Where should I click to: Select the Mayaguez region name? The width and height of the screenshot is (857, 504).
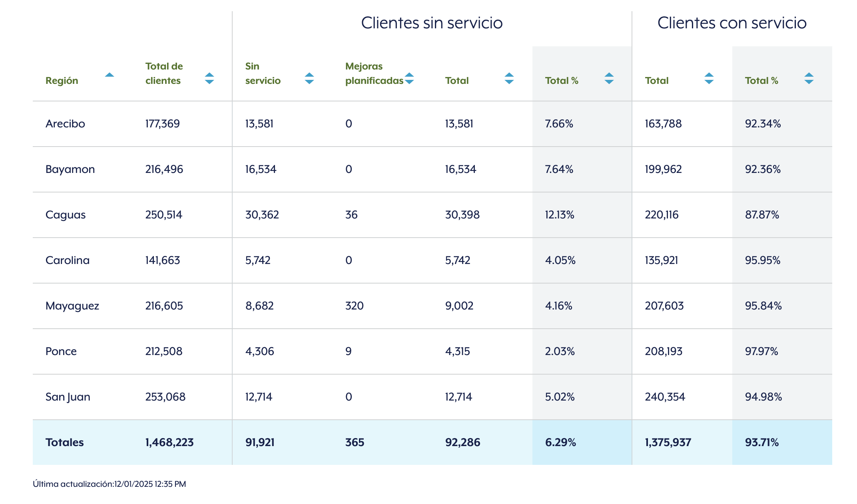click(72, 306)
